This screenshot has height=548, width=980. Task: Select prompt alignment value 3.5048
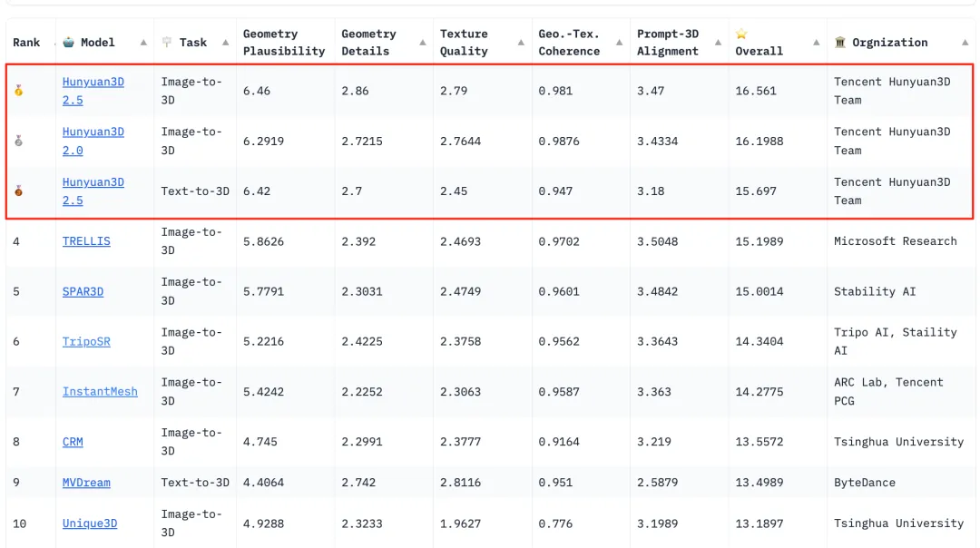coord(658,241)
